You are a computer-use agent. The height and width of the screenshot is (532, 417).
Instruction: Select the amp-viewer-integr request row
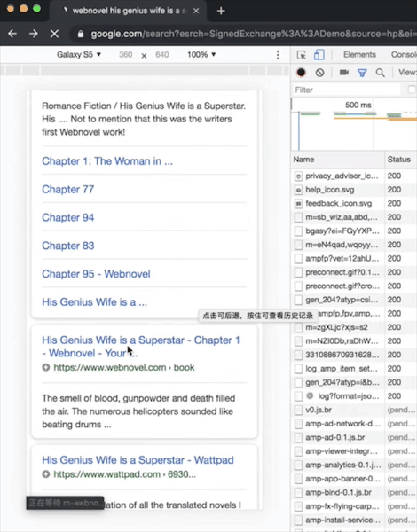(x=354, y=451)
